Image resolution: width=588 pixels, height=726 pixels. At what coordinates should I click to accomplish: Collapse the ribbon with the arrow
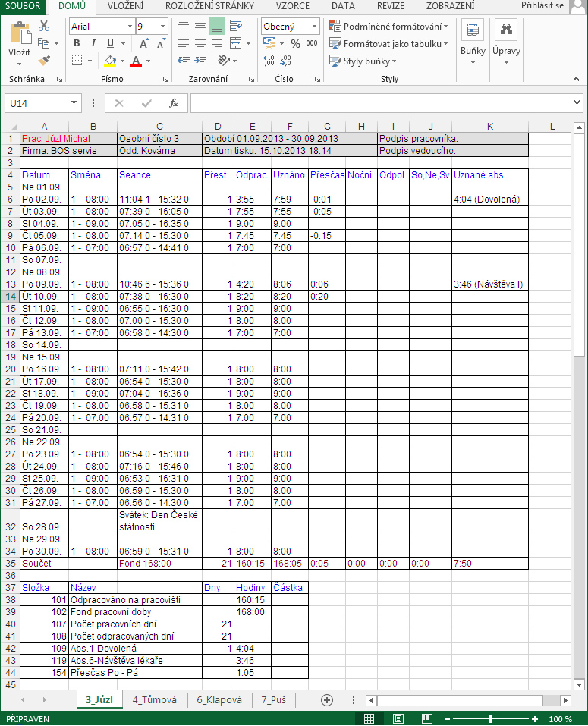576,79
